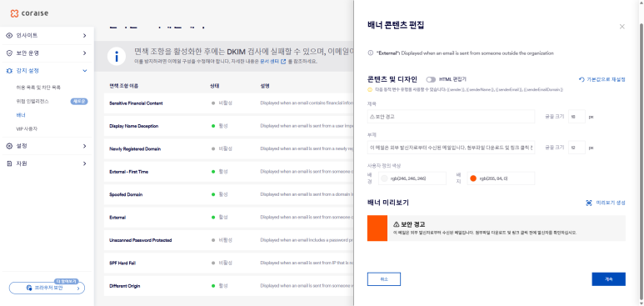Click the reset to default arrow icon
This screenshot has height=306, width=644.
pos(582,79)
